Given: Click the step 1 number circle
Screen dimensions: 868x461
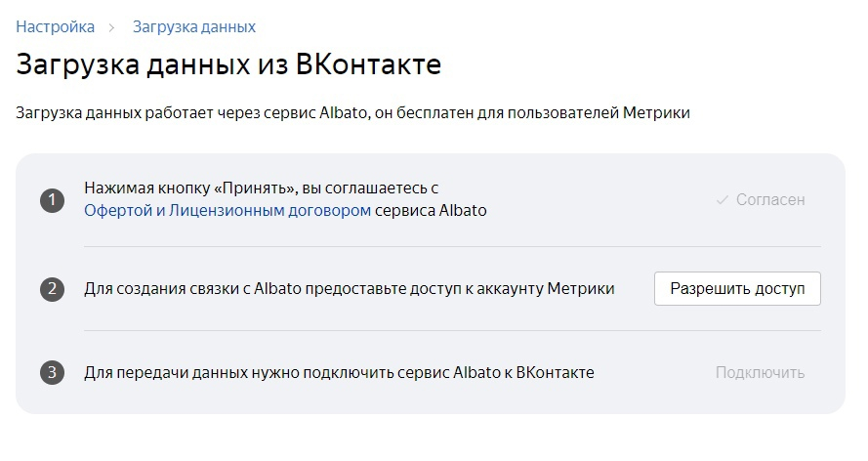Looking at the screenshot, I should [x=52, y=200].
